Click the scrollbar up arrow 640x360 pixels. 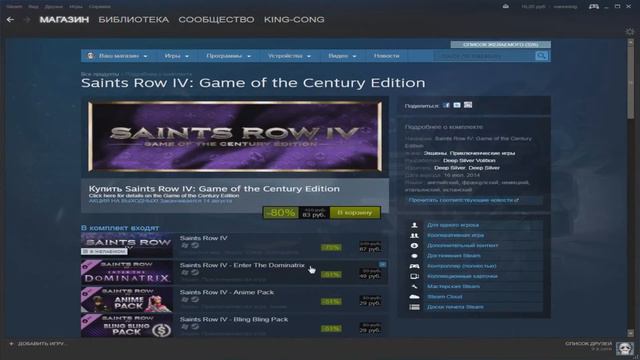pyautogui.click(x=631, y=42)
